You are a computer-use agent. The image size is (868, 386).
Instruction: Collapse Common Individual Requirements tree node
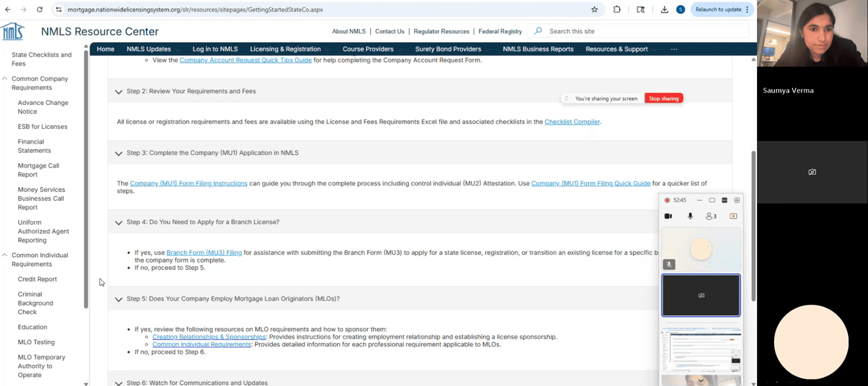[x=5, y=255]
